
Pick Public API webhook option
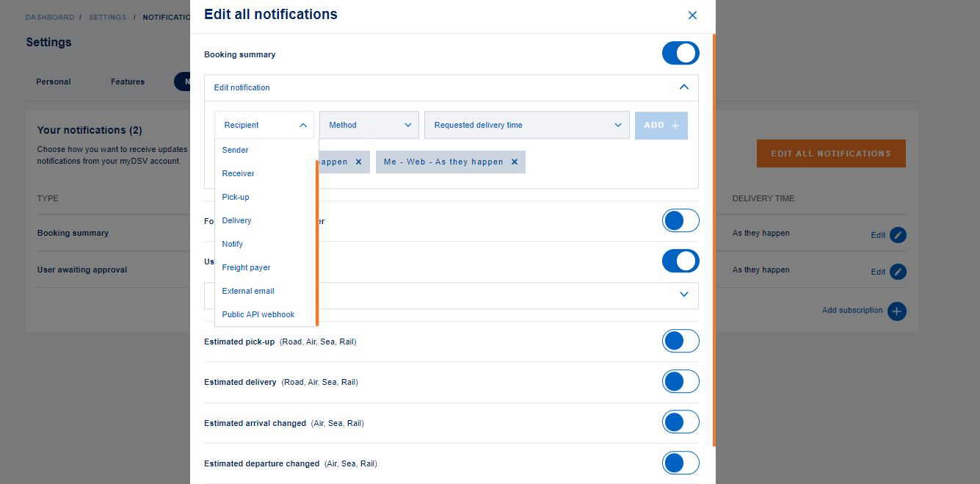tap(258, 314)
